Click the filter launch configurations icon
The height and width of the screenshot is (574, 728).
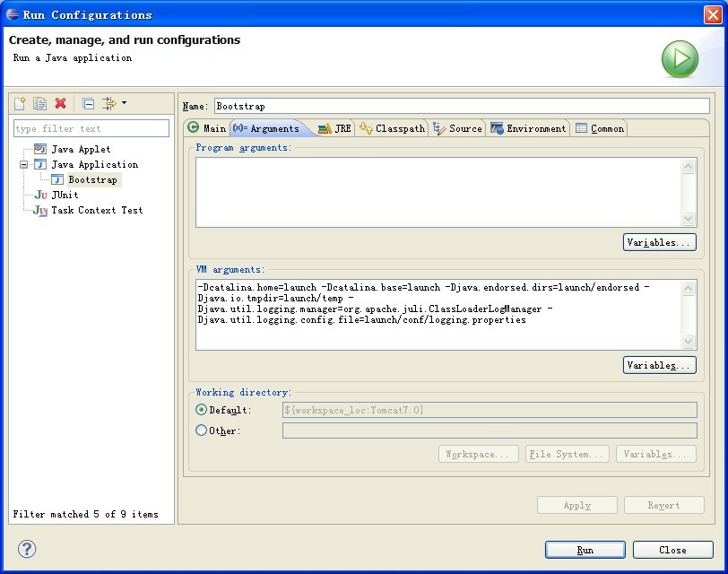click(x=109, y=103)
